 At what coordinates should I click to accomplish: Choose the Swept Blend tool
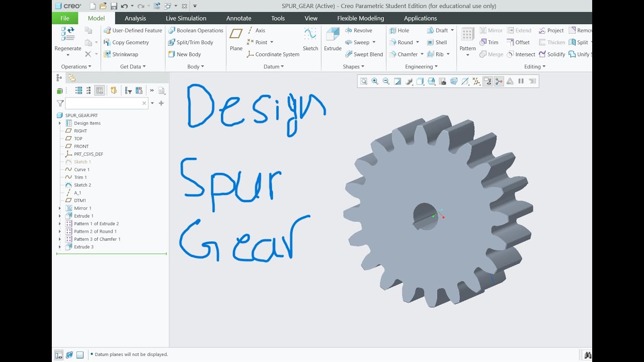coord(364,54)
